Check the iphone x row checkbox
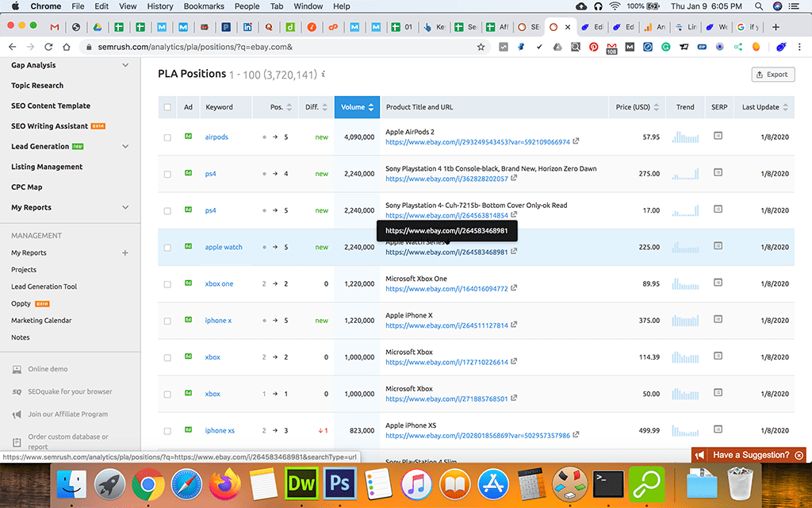This screenshot has width=812, height=508. [167, 321]
